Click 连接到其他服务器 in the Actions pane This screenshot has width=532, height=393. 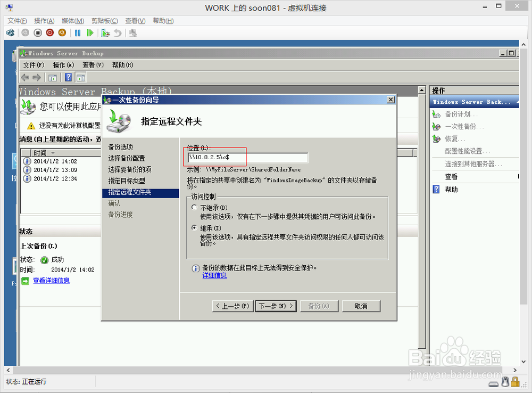[473, 163]
